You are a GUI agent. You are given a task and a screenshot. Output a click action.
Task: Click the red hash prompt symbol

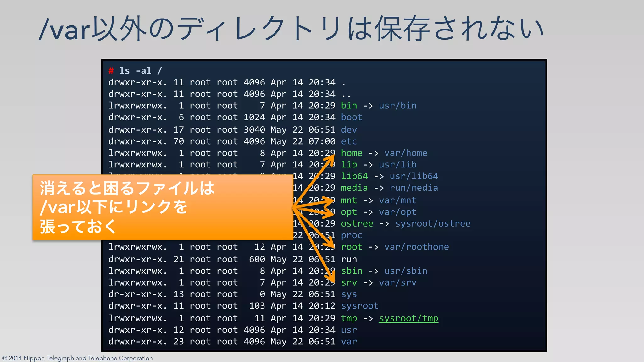pos(111,71)
